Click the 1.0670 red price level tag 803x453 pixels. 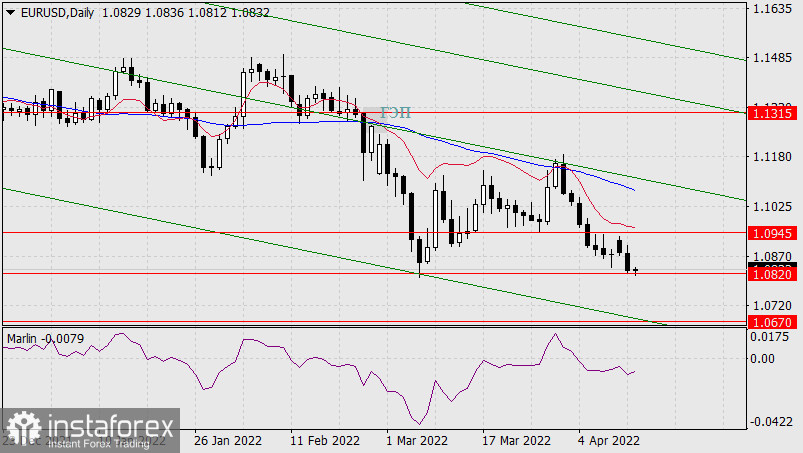pyautogui.click(x=773, y=323)
